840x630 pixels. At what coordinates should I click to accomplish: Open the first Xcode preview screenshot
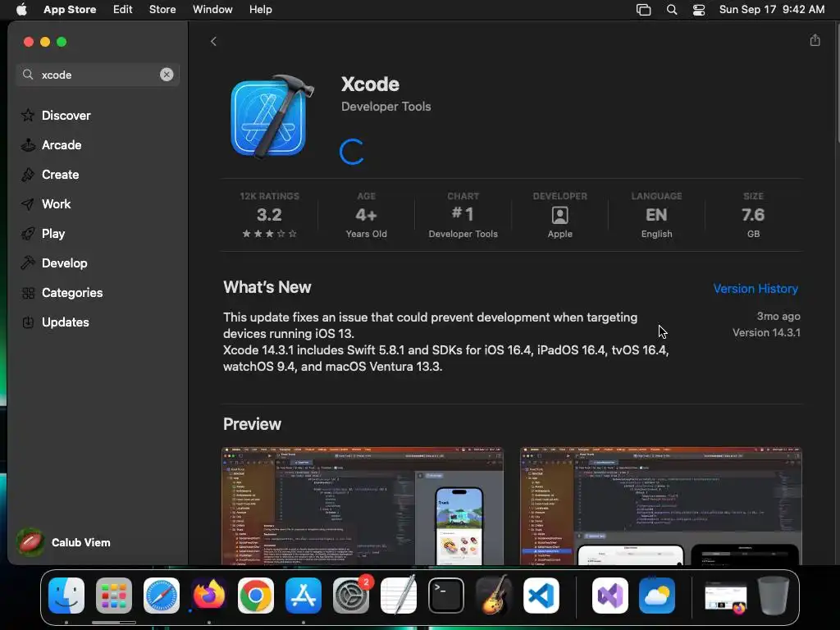[363, 505]
